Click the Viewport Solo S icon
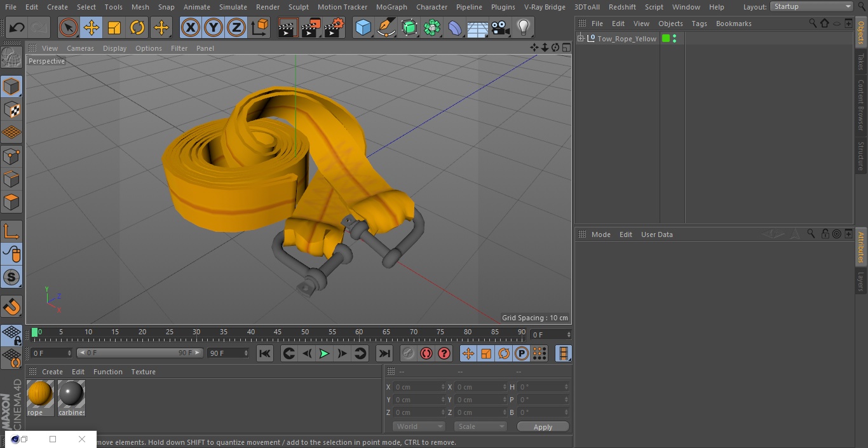868x448 pixels. (x=11, y=277)
